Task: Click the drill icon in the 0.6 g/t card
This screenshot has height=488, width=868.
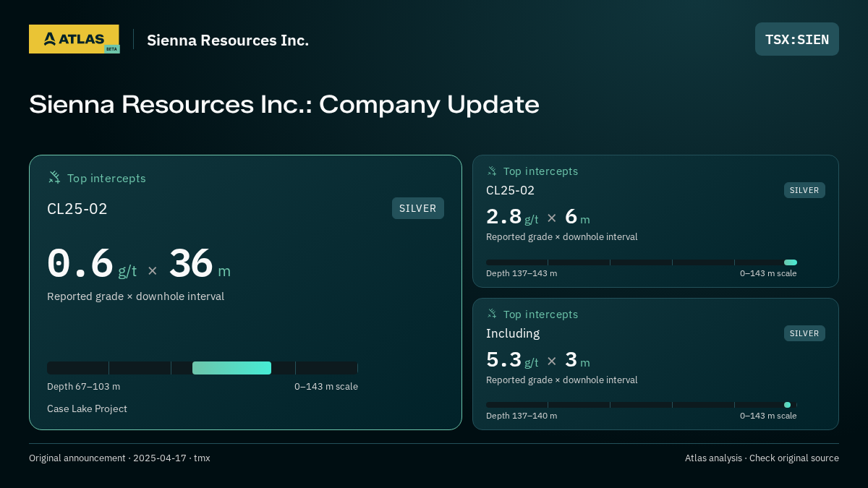Action: coord(54,178)
